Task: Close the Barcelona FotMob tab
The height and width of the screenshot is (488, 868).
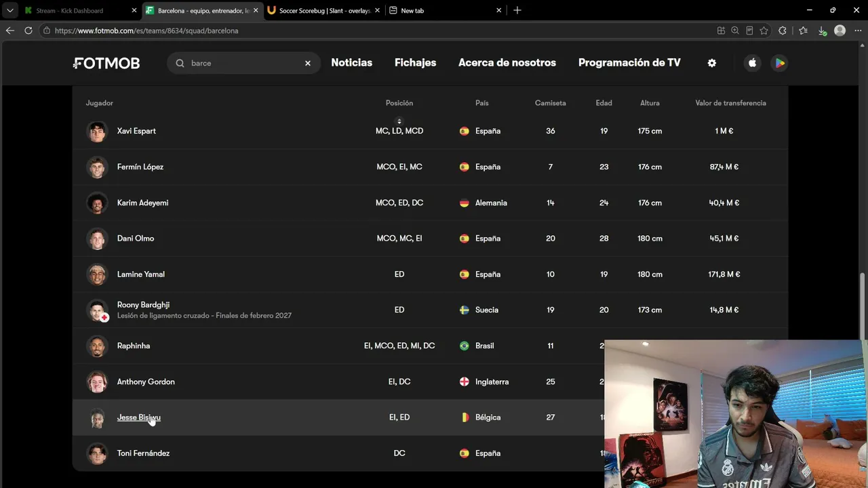Action: click(256, 10)
